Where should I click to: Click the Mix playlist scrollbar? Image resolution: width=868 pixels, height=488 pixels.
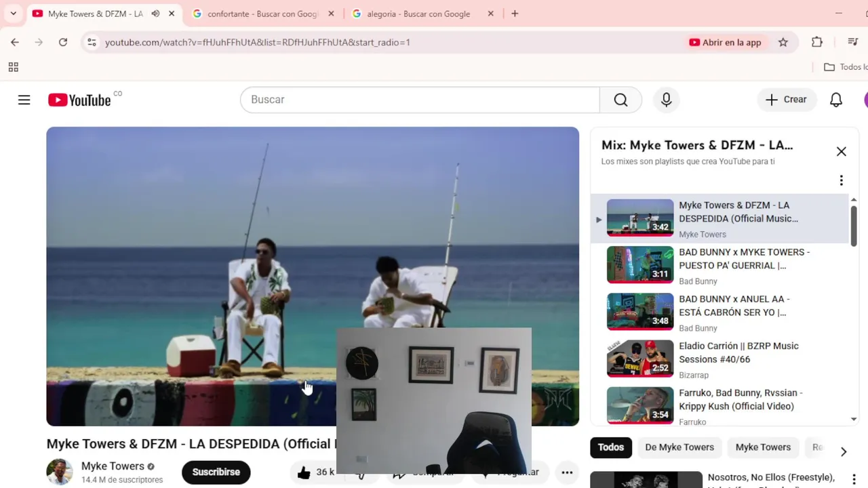pyautogui.click(x=854, y=226)
